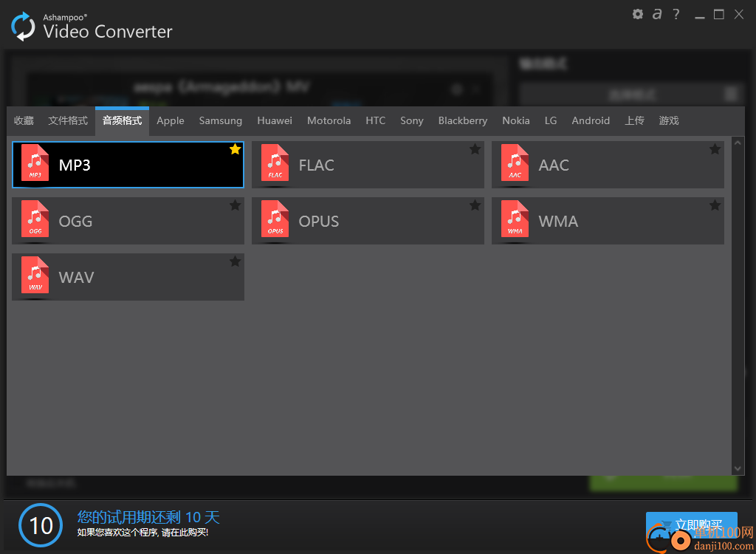756x554 pixels.
Task: Select the OGG file icon
Action: [x=35, y=219]
